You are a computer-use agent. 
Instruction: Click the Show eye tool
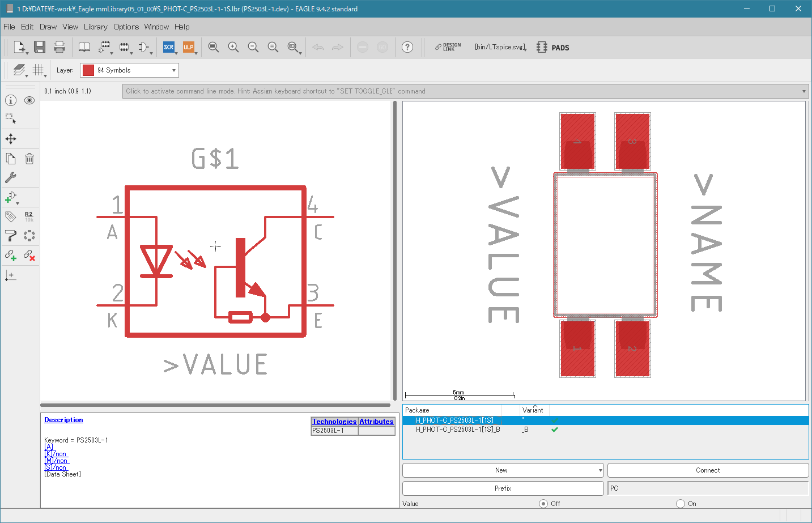[29, 100]
